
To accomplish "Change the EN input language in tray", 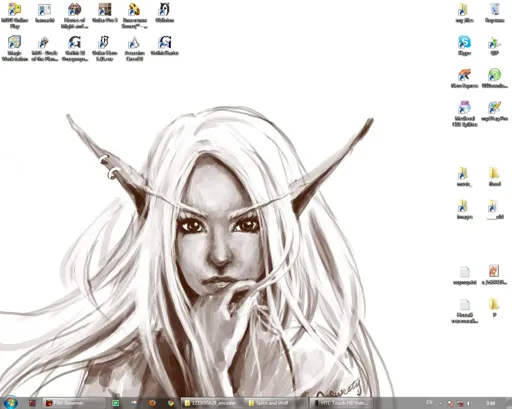I will (429, 402).
